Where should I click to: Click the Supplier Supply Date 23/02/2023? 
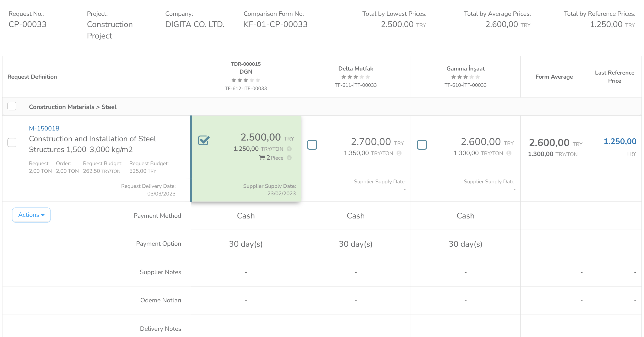tap(282, 194)
